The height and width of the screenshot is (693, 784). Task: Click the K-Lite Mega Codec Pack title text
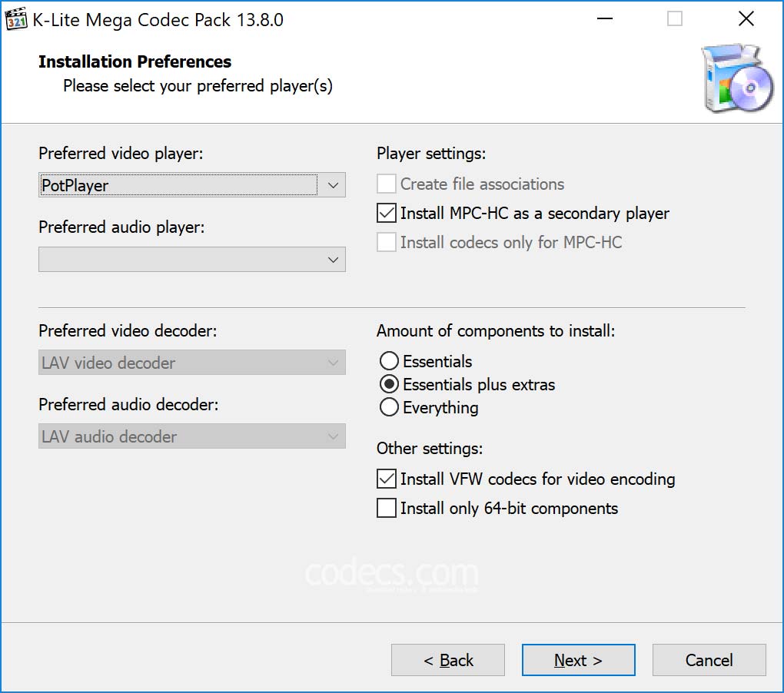tap(158, 20)
